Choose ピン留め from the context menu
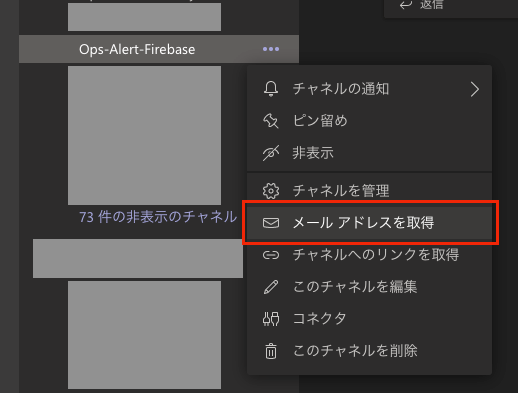Image resolution: width=518 pixels, height=393 pixels. (x=369, y=121)
